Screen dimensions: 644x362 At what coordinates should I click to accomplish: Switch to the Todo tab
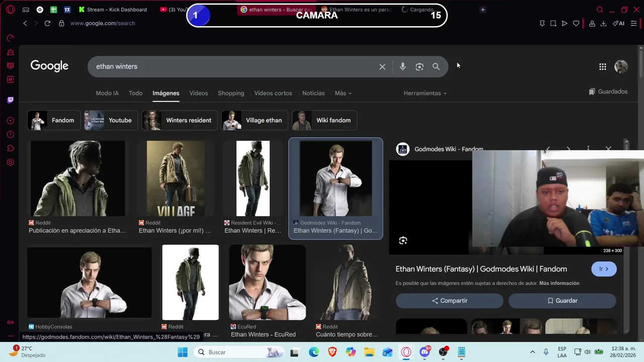pyautogui.click(x=135, y=93)
